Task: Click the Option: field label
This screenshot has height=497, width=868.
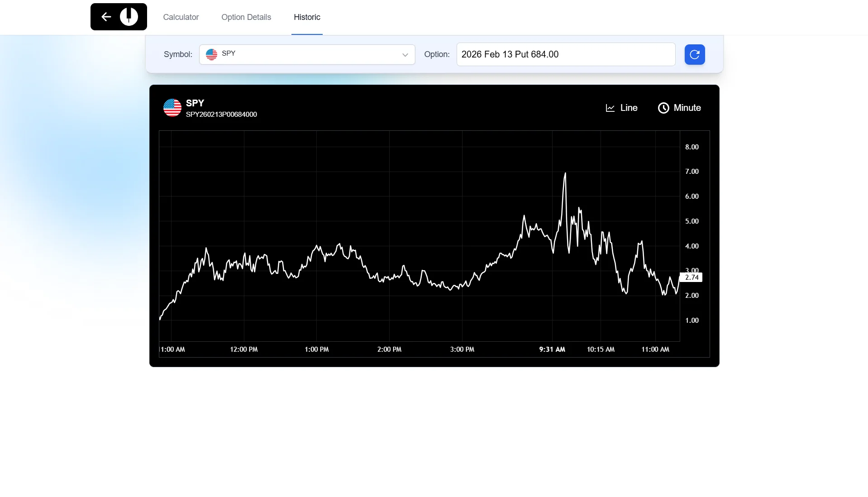Action: coord(437,54)
